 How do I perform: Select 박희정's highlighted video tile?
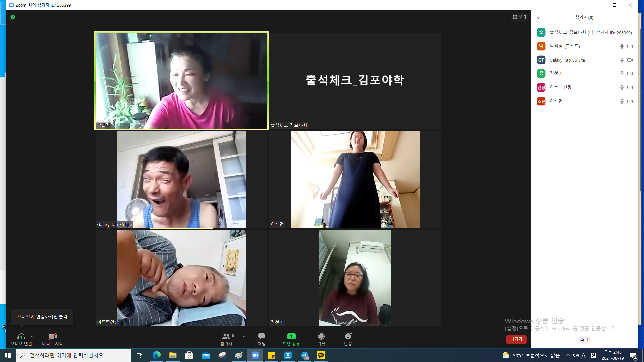pyautogui.click(x=181, y=81)
